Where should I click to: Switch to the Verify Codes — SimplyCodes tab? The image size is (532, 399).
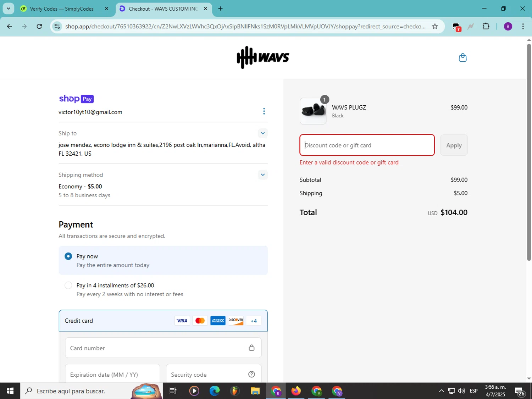[62, 9]
